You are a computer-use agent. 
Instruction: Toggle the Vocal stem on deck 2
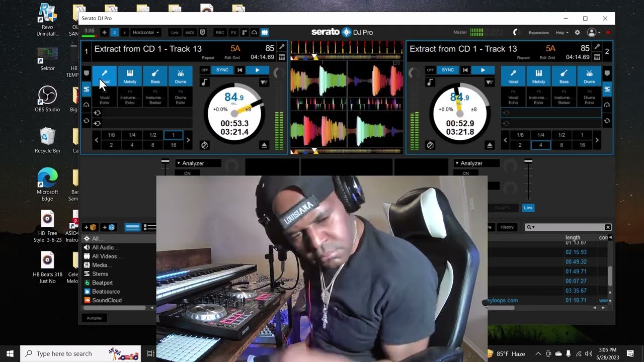pyautogui.click(x=513, y=76)
